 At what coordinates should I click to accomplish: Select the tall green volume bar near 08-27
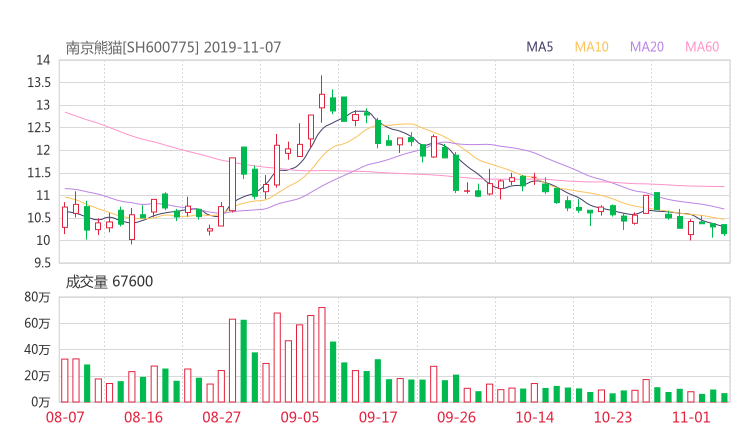pyautogui.click(x=244, y=361)
